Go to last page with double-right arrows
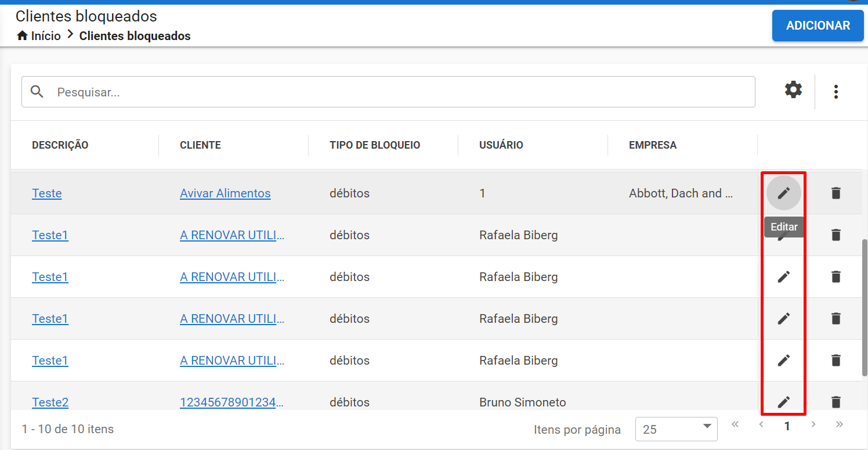868x450 pixels. click(840, 424)
